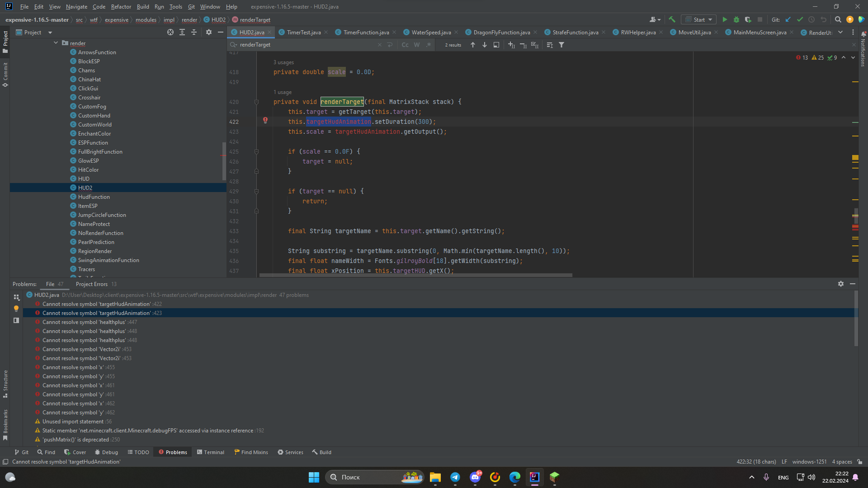Open the Services tool window
Image resolution: width=868 pixels, height=488 pixels.
click(x=290, y=452)
